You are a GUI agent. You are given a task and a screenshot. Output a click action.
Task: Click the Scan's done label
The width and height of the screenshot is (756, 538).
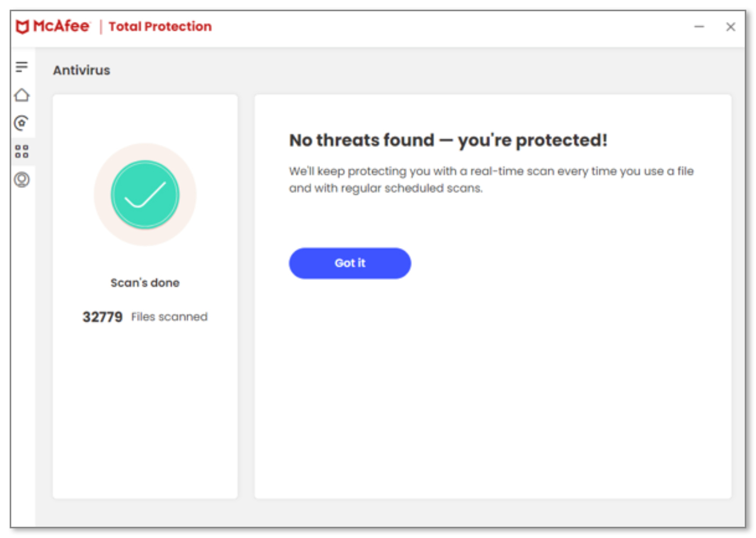coord(145,283)
